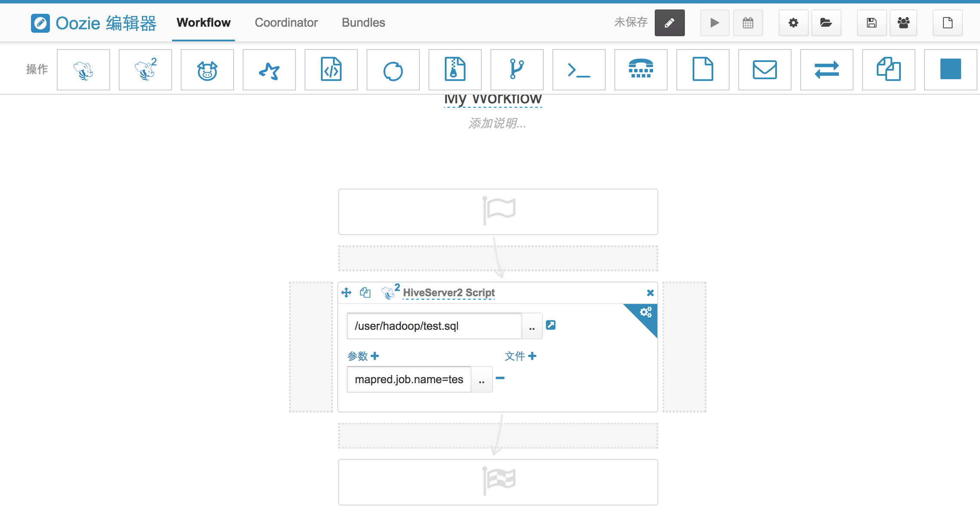Click the /user/hadoop/test.sql script path field
This screenshot has height=527, width=980.
[x=434, y=326]
